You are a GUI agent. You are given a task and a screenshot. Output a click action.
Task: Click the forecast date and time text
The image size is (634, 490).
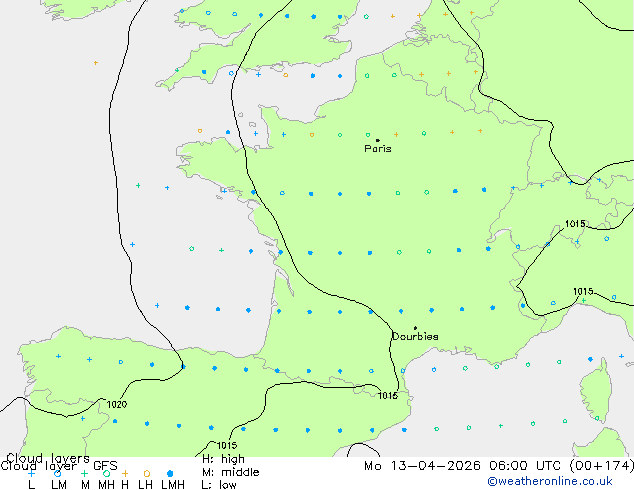tap(499, 466)
